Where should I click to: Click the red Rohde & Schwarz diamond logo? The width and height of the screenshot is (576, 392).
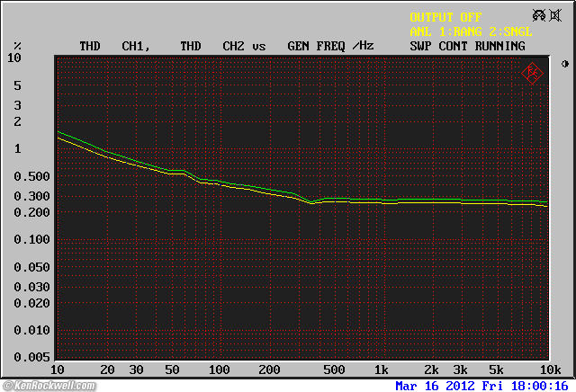point(532,74)
